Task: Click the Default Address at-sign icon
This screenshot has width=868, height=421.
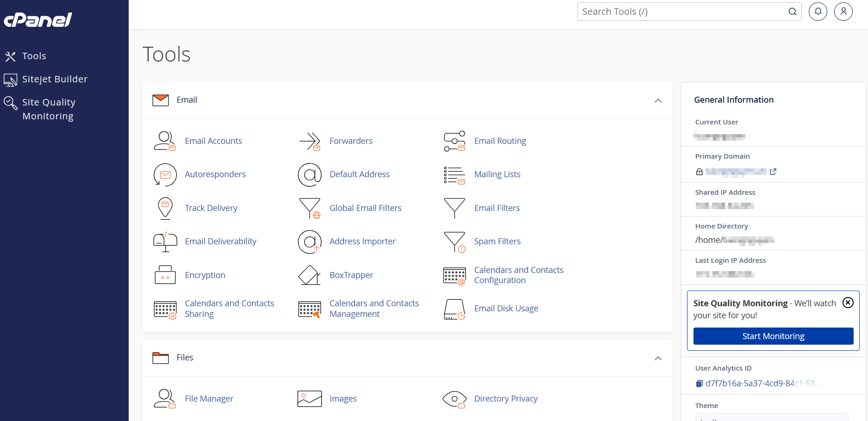Action: [310, 174]
